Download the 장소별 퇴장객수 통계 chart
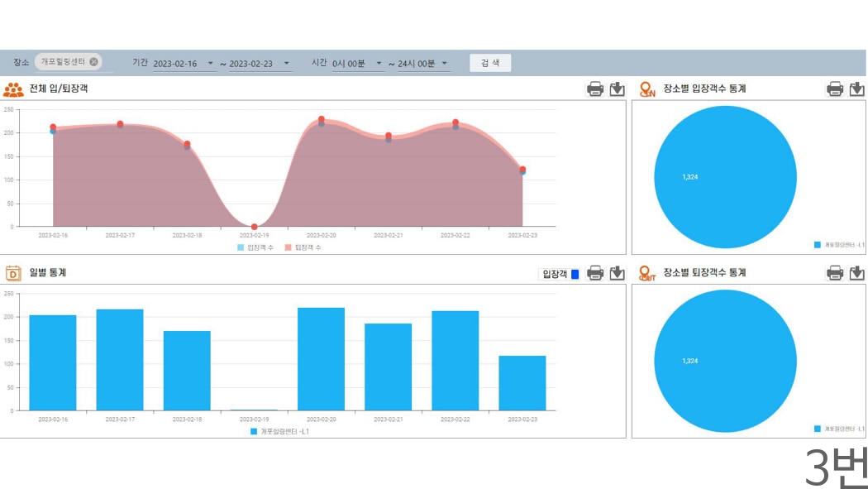 (857, 273)
